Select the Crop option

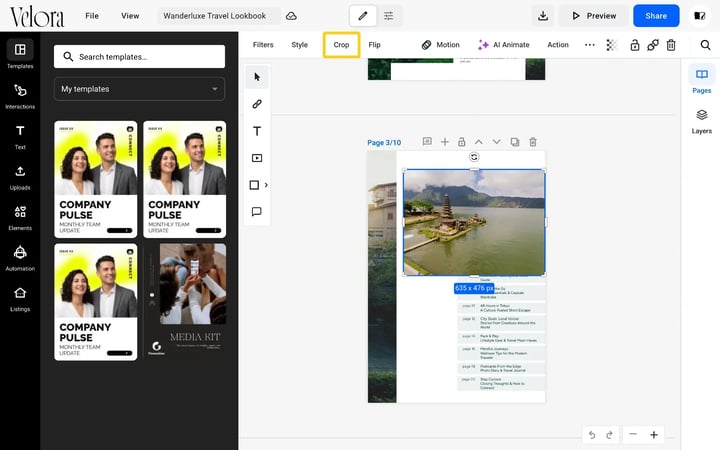click(x=341, y=45)
